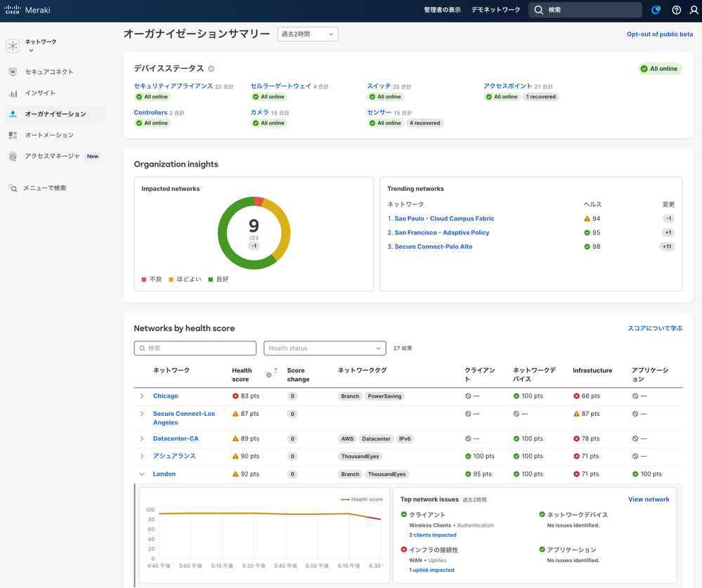Expand the Datacenter-CA network row
Viewport: 702px width, 588px height.
point(142,438)
